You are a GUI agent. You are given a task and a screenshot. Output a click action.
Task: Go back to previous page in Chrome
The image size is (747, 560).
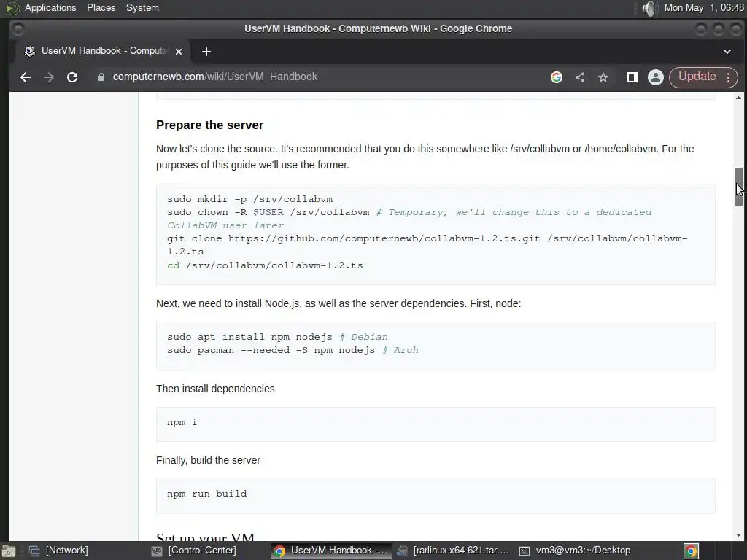coord(26,77)
